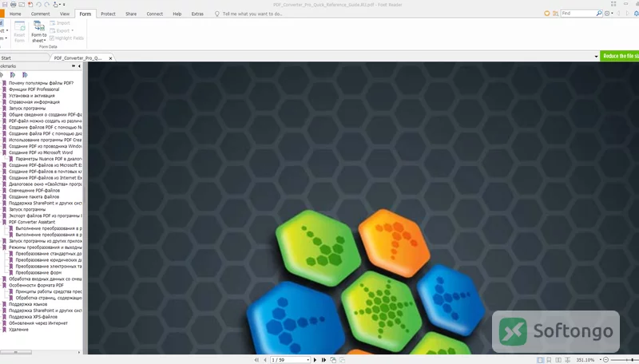Open bookmark 'Функции PDF Professional'

[x=34, y=89]
